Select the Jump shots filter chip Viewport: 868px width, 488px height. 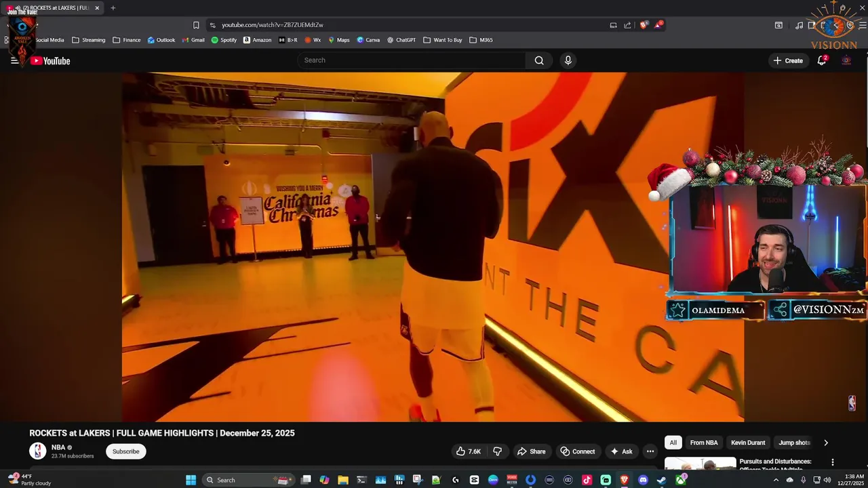(x=794, y=443)
